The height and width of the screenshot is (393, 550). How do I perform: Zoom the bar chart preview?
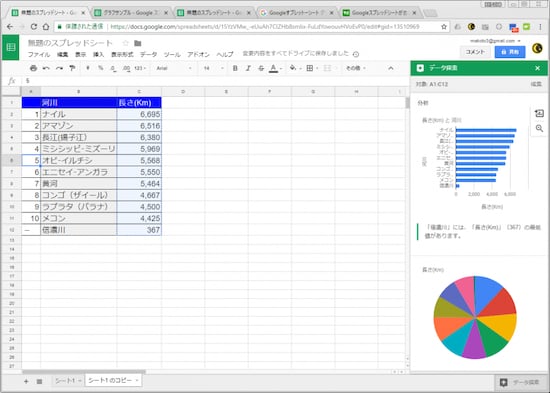click(x=539, y=128)
